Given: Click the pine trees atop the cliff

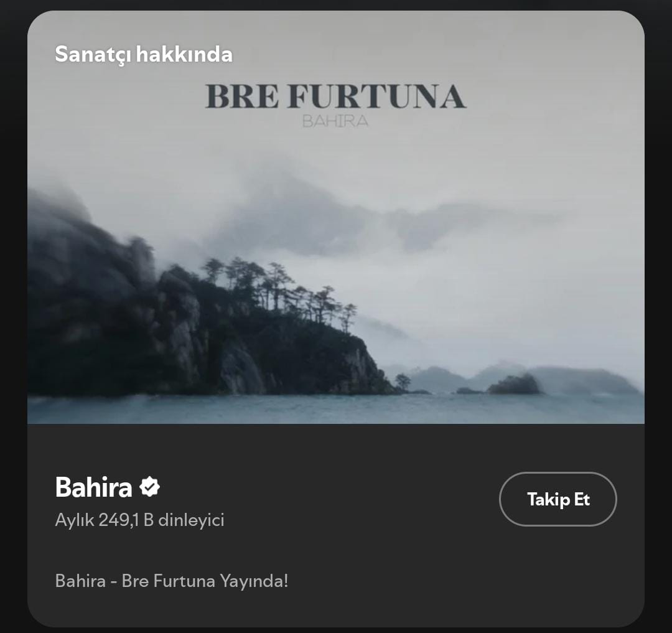Looking at the screenshot, I should [x=279, y=287].
